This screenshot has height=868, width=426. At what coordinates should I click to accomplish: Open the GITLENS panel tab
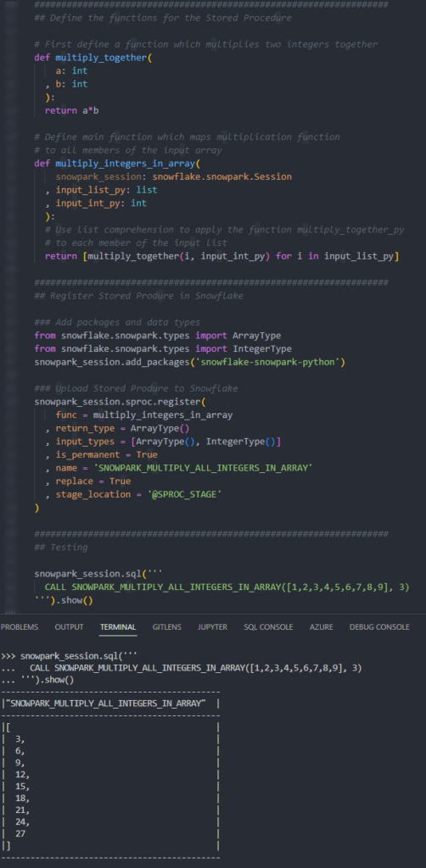166,627
